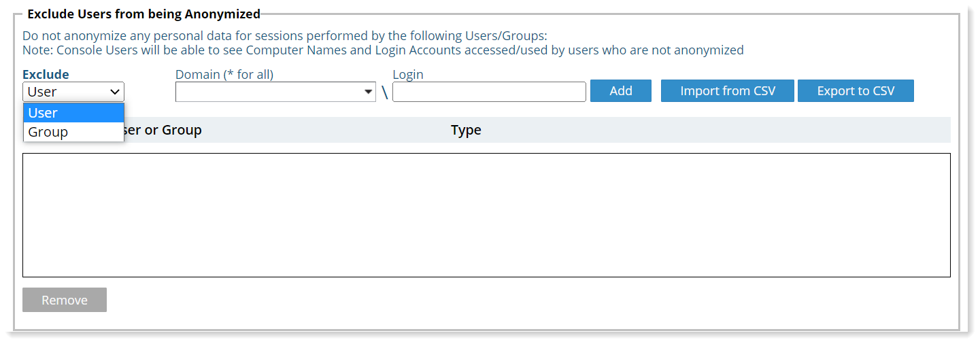Click the Exclude Users from being Anonymized title
The height and width of the screenshot is (344, 980).
tap(143, 14)
